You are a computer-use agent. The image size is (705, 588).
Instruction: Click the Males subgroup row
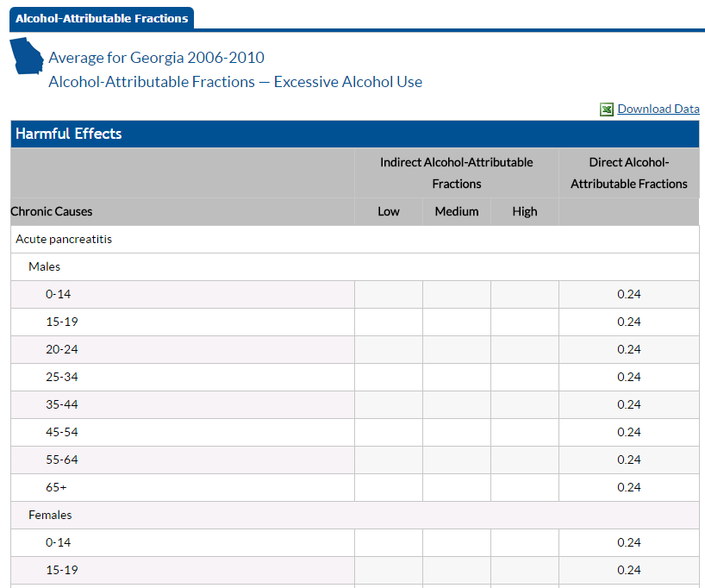coord(355,266)
